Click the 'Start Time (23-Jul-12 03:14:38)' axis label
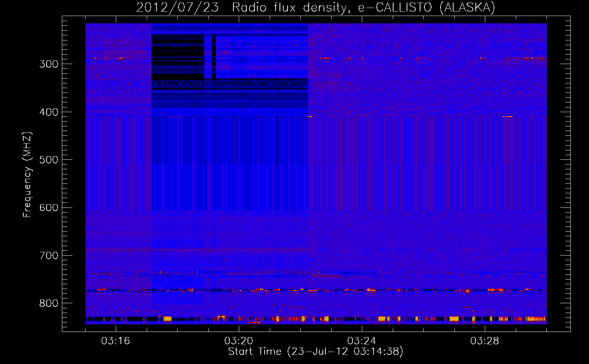Image resolution: width=589 pixels, height=364 pixels. [316, 352]
